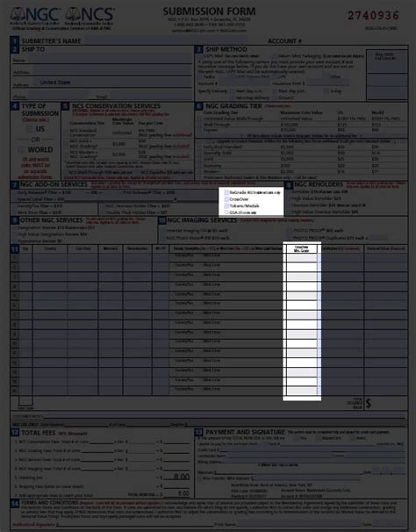
Task: Tick the Ground delivery checkbox
Action: 275,97
